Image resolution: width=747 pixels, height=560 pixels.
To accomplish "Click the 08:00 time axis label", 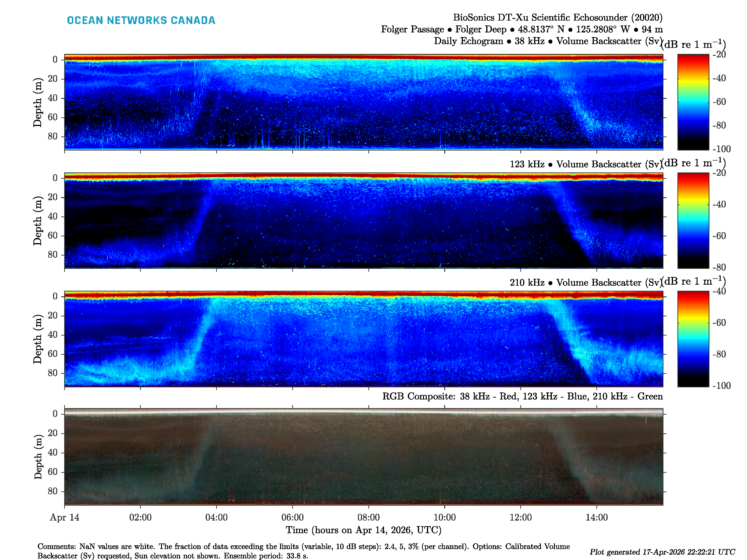I will click(x=368, y=517).
